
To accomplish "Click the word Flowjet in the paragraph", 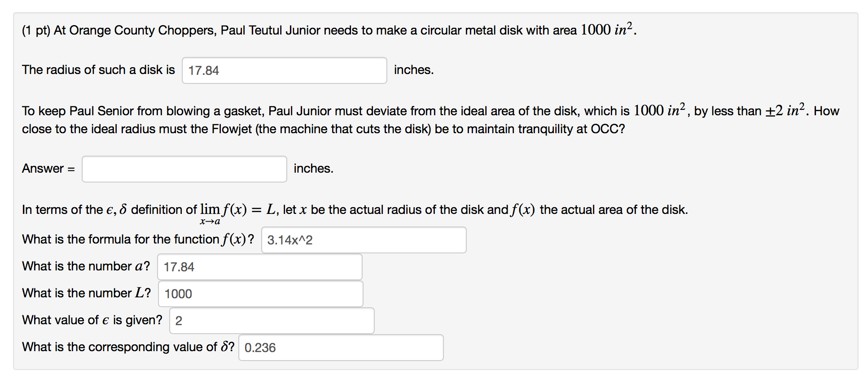I will coord(232,129).
